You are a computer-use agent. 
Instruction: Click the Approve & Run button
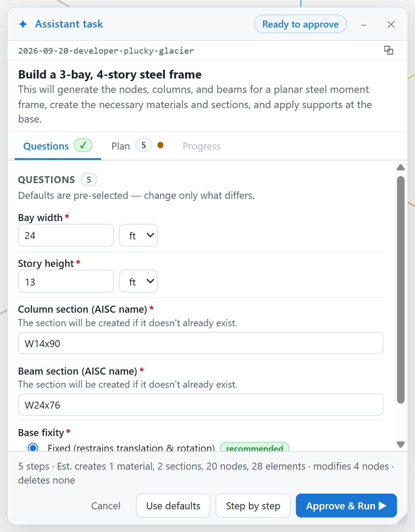coord(346,506)
